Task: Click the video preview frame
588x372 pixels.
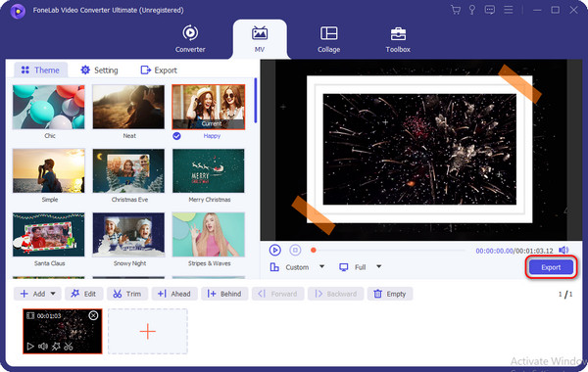Action: pyautogui.click(x=421, y=150)
